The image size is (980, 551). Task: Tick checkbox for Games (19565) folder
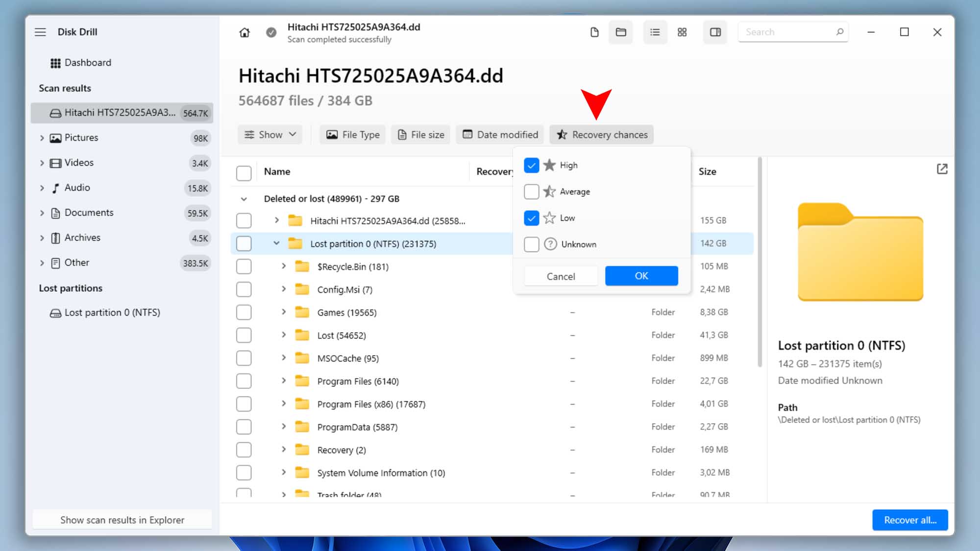[x=244, y=312]
